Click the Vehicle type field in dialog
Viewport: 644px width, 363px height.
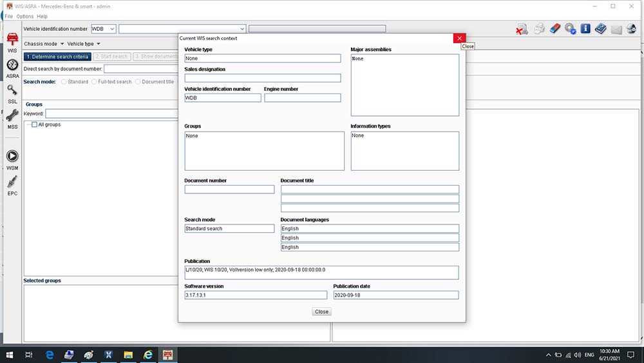point(263,59)
